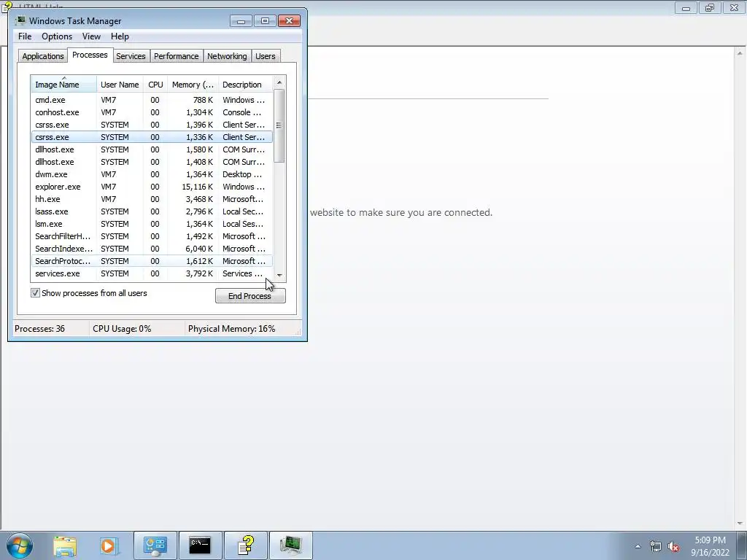Click the Task Manager taskbar icon
Screen dimensions: 747x560
pos(290,545)
